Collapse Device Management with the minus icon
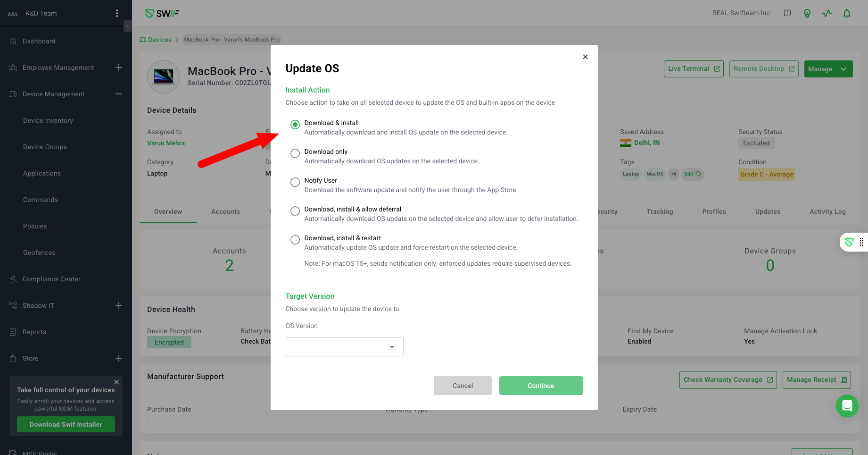The height and width of the screenshot is (455, 868). [119, 94]
